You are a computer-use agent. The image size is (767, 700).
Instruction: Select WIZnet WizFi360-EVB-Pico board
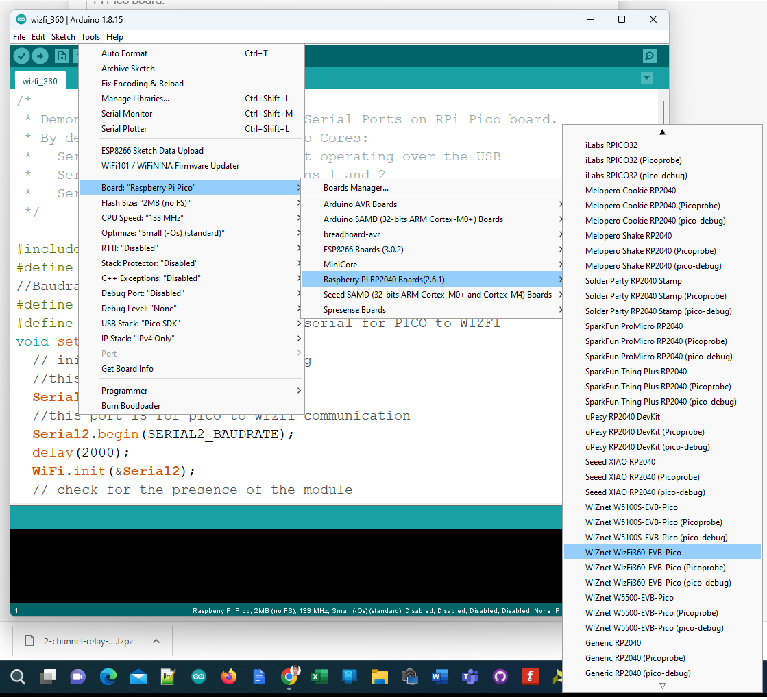(x=633, y=553)
